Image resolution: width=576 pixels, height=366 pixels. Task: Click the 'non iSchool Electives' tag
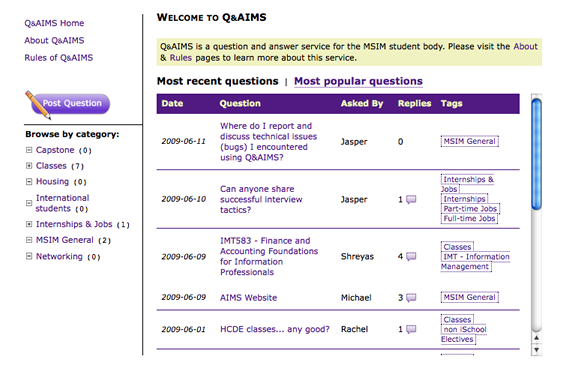click(464, 334)
